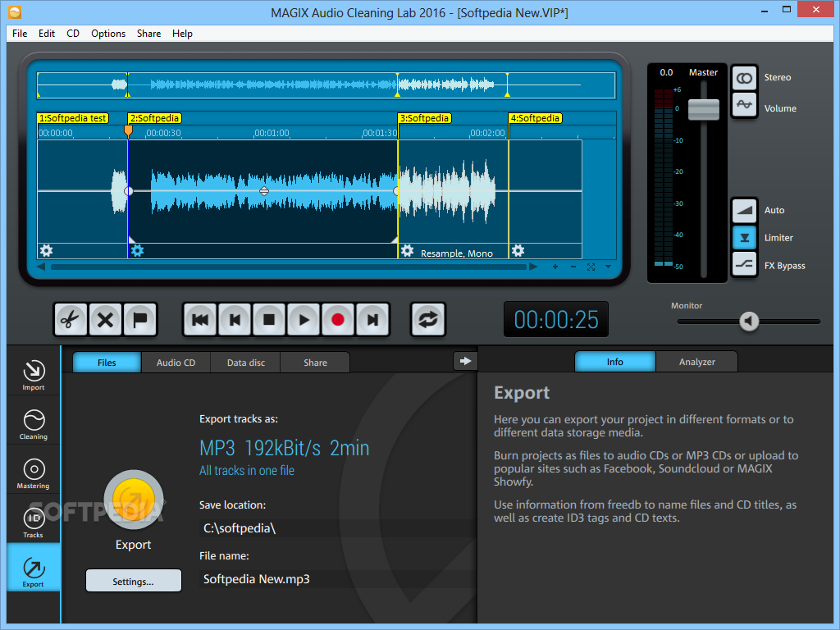Switch to the Data disc tab

tap(246, 363)
